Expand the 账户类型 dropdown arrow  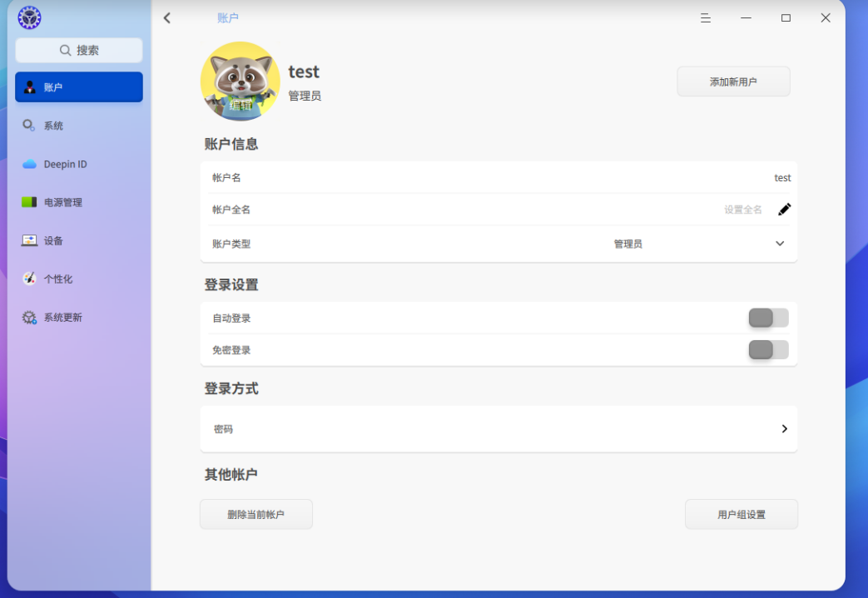pyautogui.click(x=780, y=244)
